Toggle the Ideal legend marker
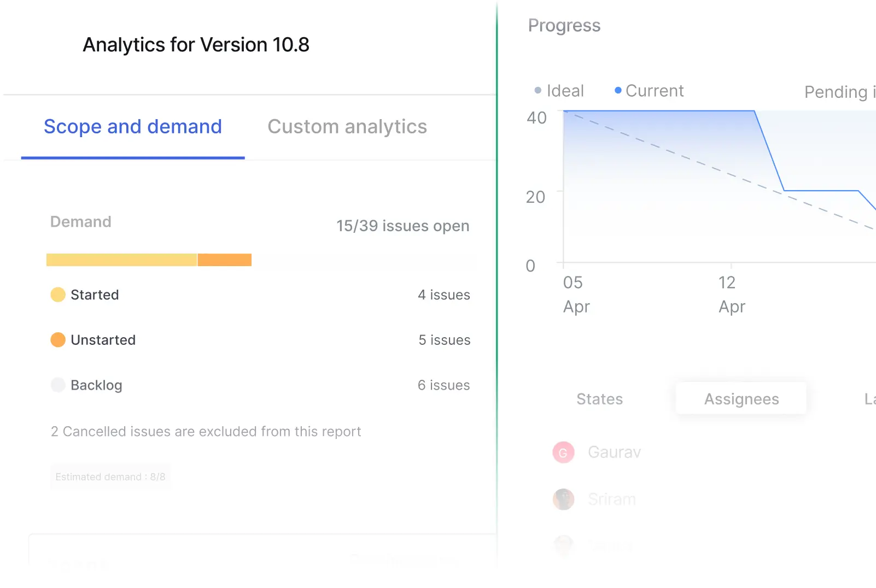The width and height of the screenshot is (876, 588). (x=538, y=91)
